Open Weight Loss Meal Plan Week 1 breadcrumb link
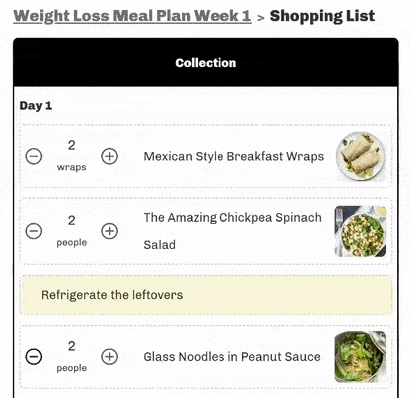The height and width of the screenshot is (398, 410). point(132,16)
